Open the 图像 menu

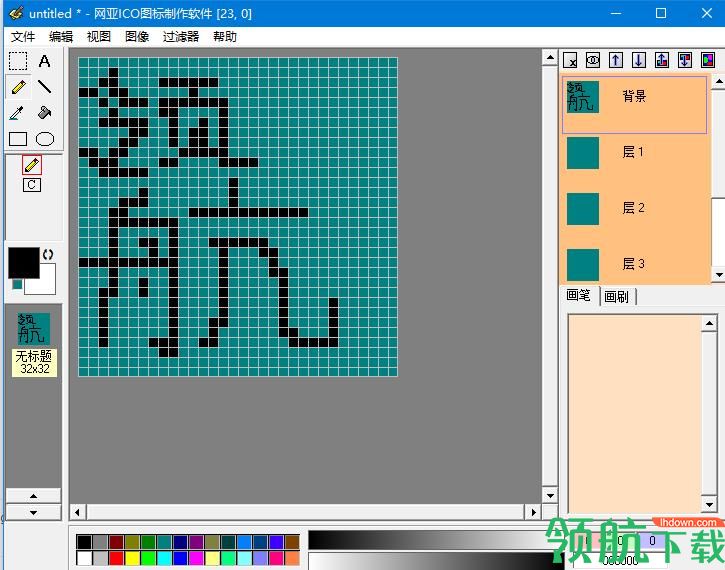tap(137, 37)
